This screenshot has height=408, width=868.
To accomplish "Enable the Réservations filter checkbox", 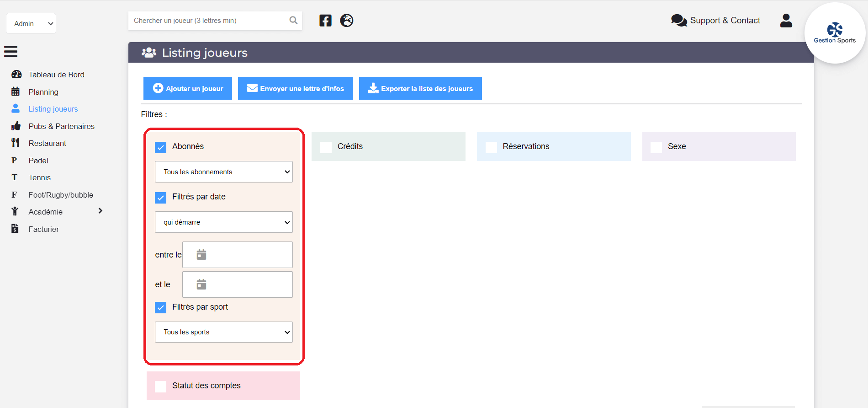I will pyautogui.click(x=491, y=147).
